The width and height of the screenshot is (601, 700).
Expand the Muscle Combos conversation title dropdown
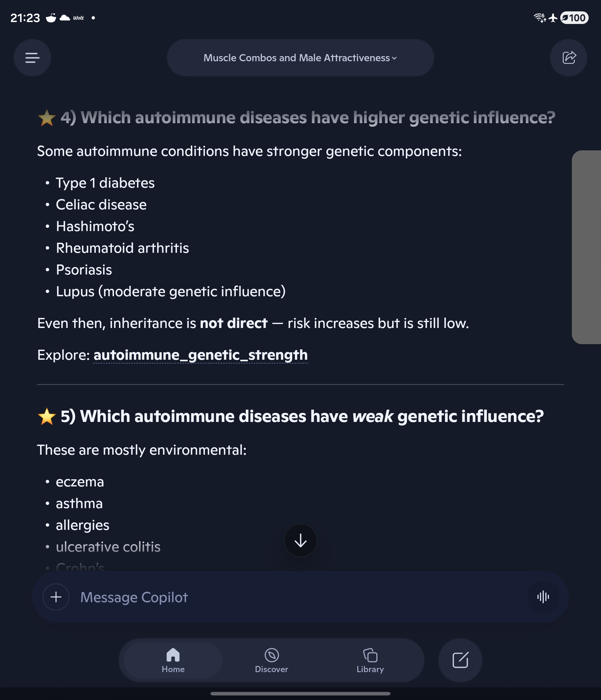coord(300,58)
